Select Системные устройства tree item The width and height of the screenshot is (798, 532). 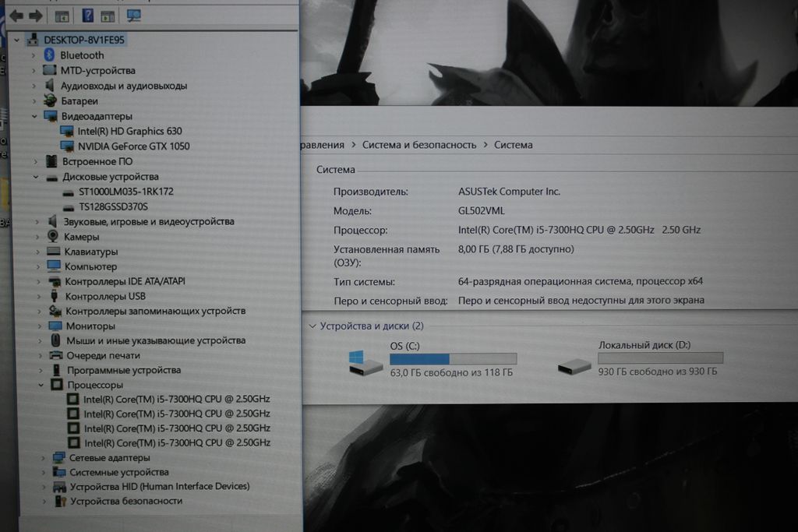119,472
